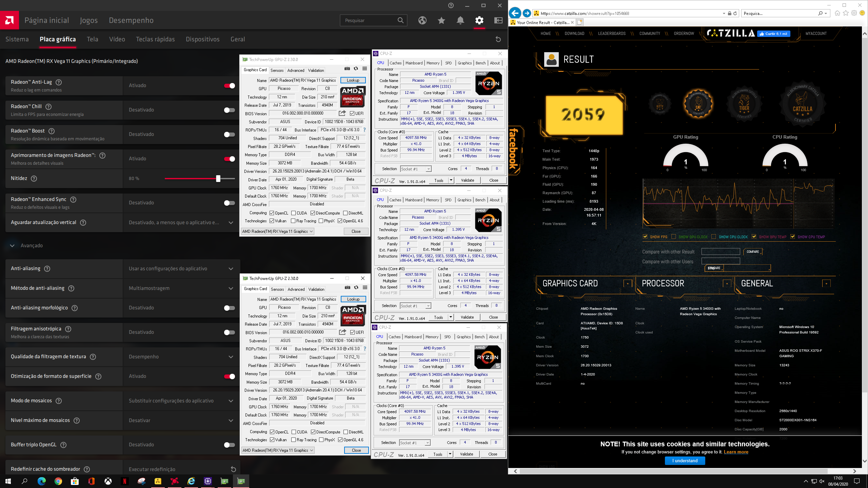Screen dimensions: 868x488
Task: Open GPU selector dropdown in upper GPU-Z
Action: click(277, 231)
